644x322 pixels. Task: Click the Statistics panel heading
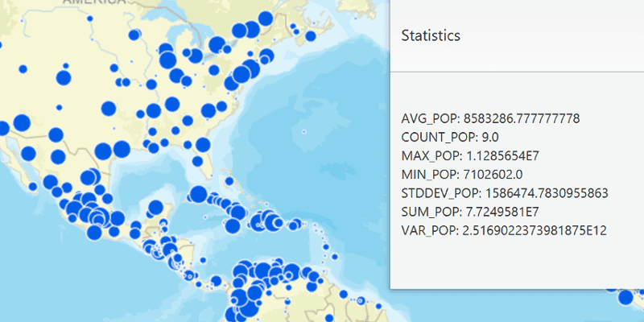click(x=431, y=35)
